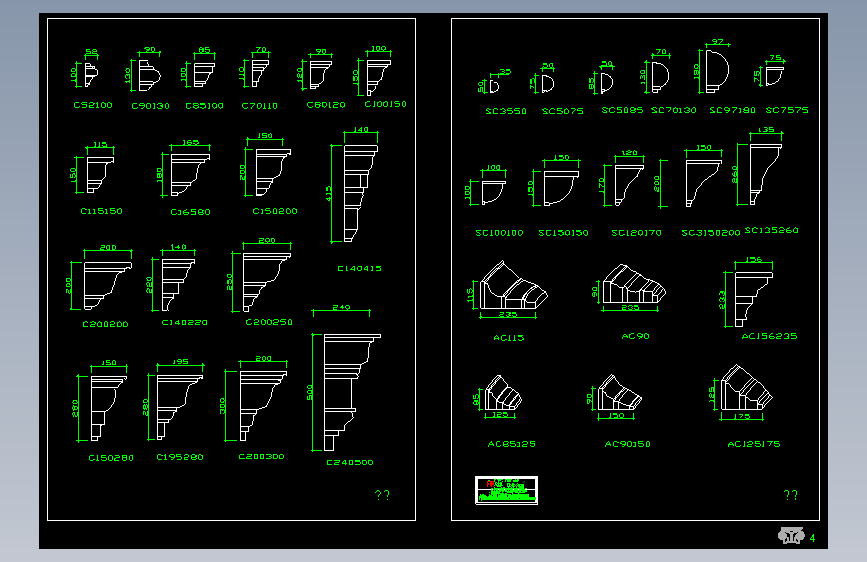Select the SC97180 label text
The image size is (867, 562).
pyautogui.click(x=732, y=110)
